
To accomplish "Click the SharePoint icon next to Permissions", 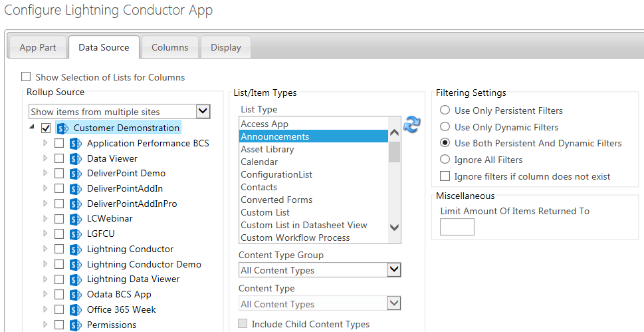I will [76, 325].
